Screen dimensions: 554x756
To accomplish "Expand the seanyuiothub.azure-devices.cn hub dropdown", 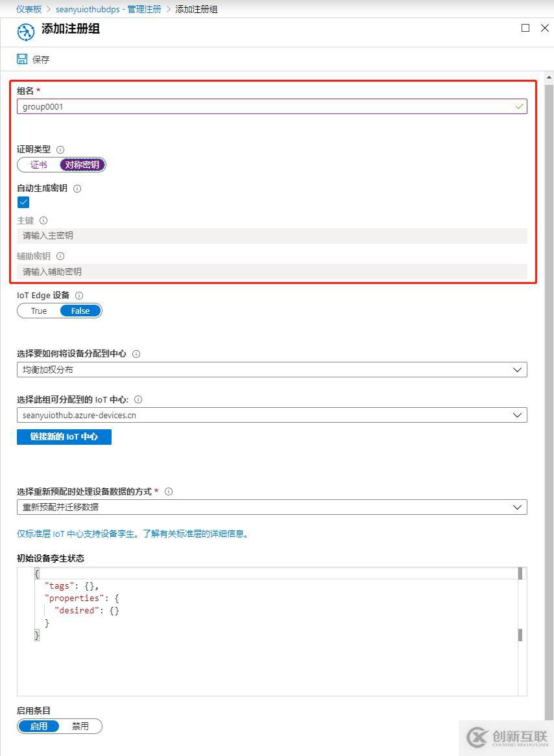I will point(272,415).
